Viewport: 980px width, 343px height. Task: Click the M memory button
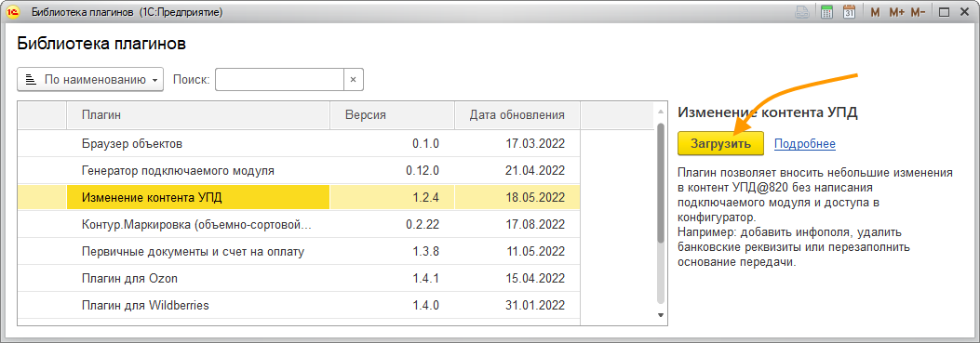point(875,12)
